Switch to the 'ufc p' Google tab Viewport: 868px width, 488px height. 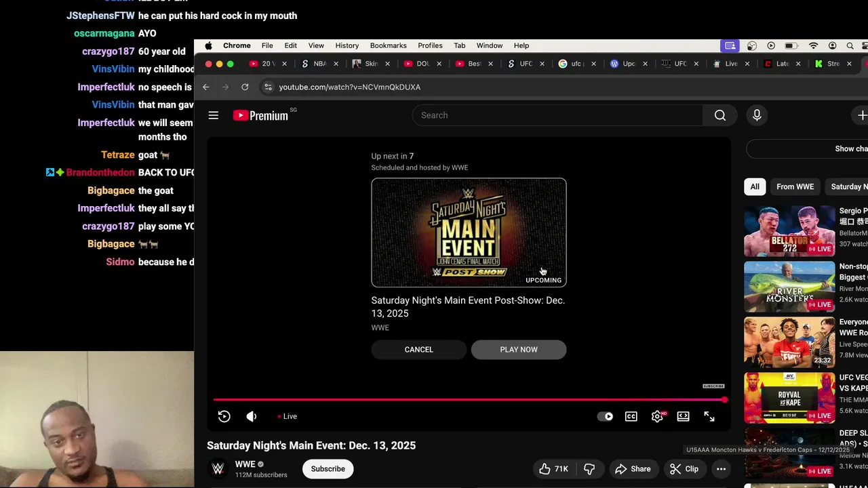[575, 64]
